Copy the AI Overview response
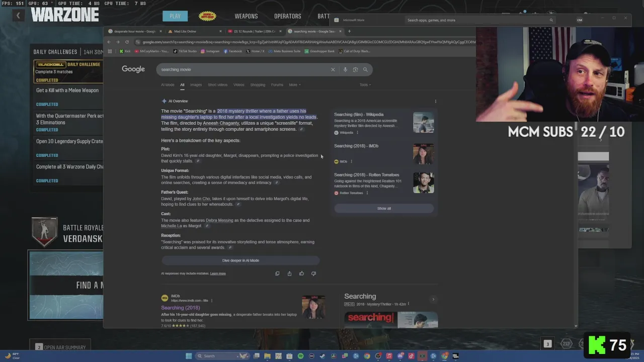644x362 pixels. [277, 274]
